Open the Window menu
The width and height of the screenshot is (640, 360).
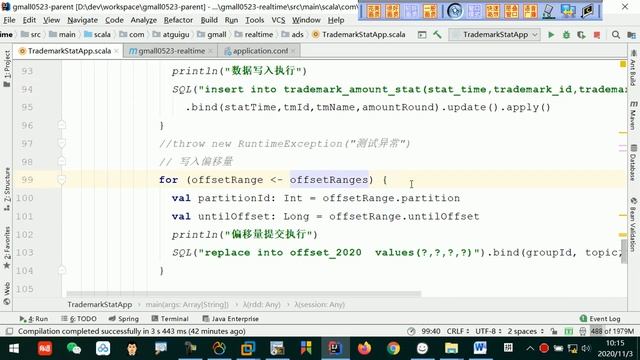[306, 20]
